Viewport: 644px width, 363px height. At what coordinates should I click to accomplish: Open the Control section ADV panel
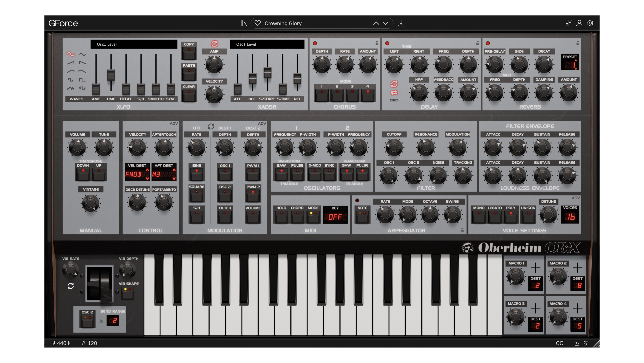click(x=174, y=124)
